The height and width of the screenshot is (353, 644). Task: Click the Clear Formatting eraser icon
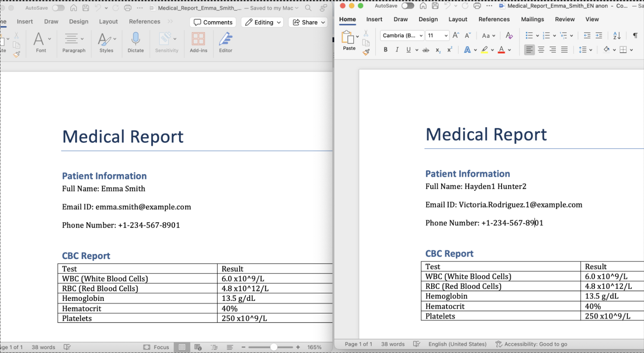coord(509,36)
